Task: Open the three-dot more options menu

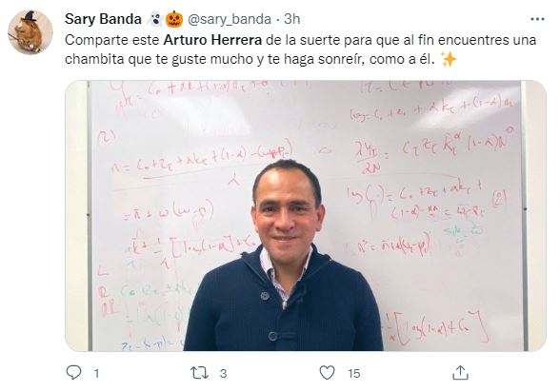Action: click(537, 19)
